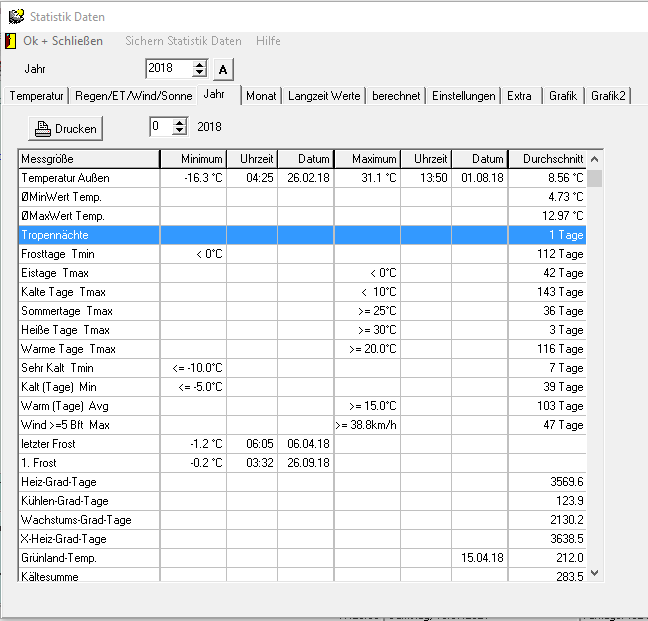Go to the Langzeit Werte tab

point(324,96)
